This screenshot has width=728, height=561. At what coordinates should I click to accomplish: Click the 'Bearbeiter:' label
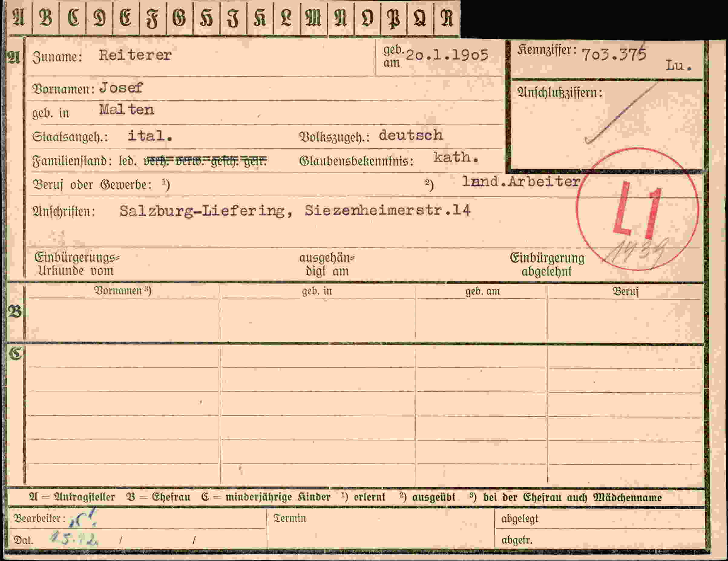pyautogui.click(x=39, y=518)
